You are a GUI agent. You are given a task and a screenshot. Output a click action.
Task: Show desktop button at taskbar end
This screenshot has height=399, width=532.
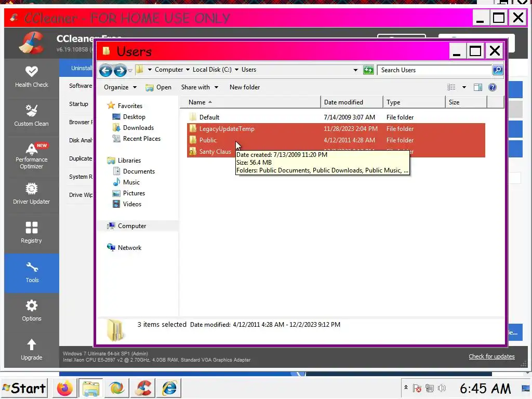(526, 388)
